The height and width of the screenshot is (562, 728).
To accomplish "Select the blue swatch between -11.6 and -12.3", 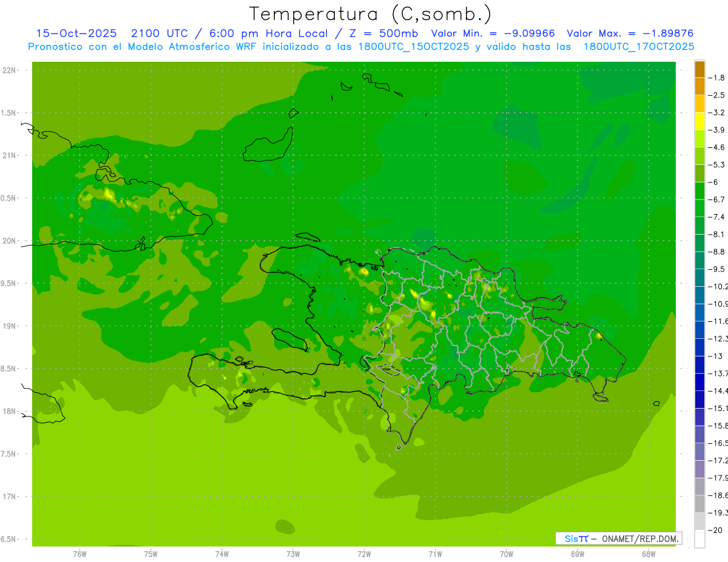I will coord(699,329).
